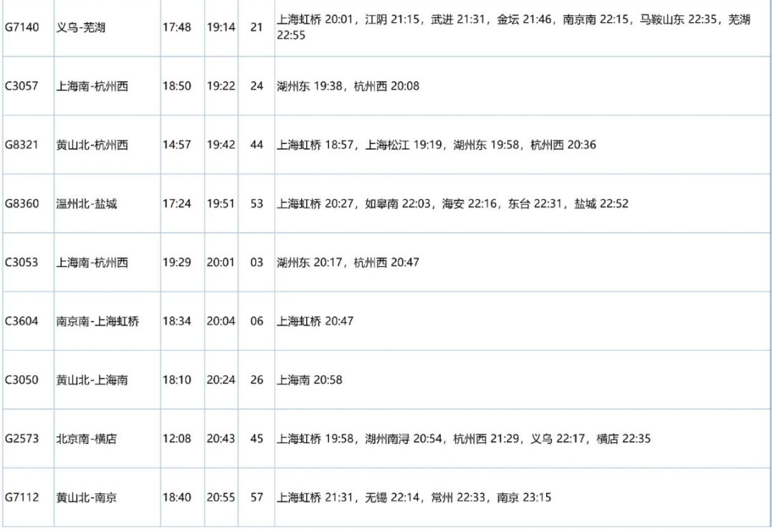Image resolution: width=774 pixels, height=532 pixels.
Task: Click minute value 26 in C3050 row
Action: [x=256, y=379]
